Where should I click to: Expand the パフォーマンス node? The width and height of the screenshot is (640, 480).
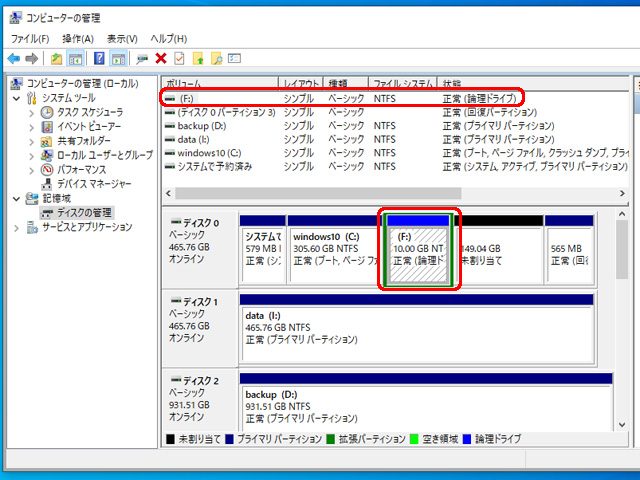(31, 170)
